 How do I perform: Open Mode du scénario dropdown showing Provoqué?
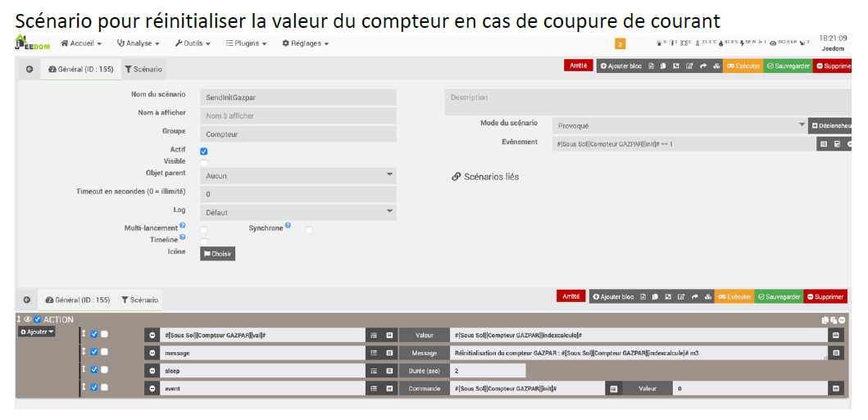(x=679, y=125)
